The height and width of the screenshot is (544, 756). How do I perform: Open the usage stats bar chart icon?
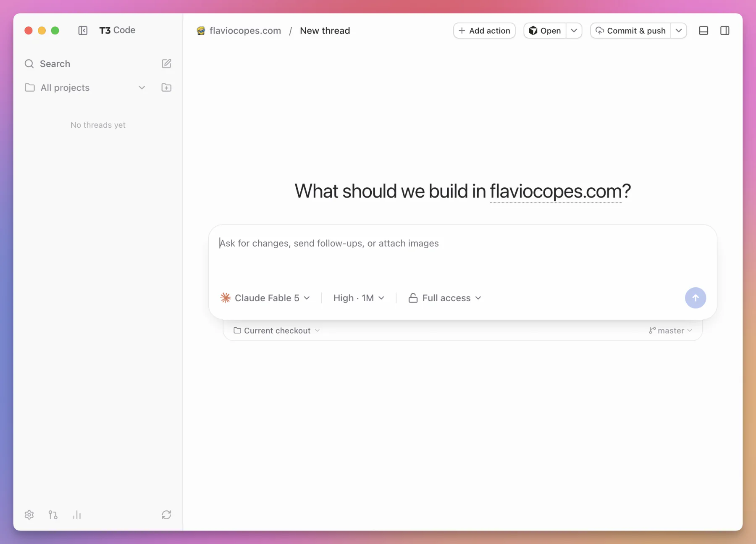point(77,515)
